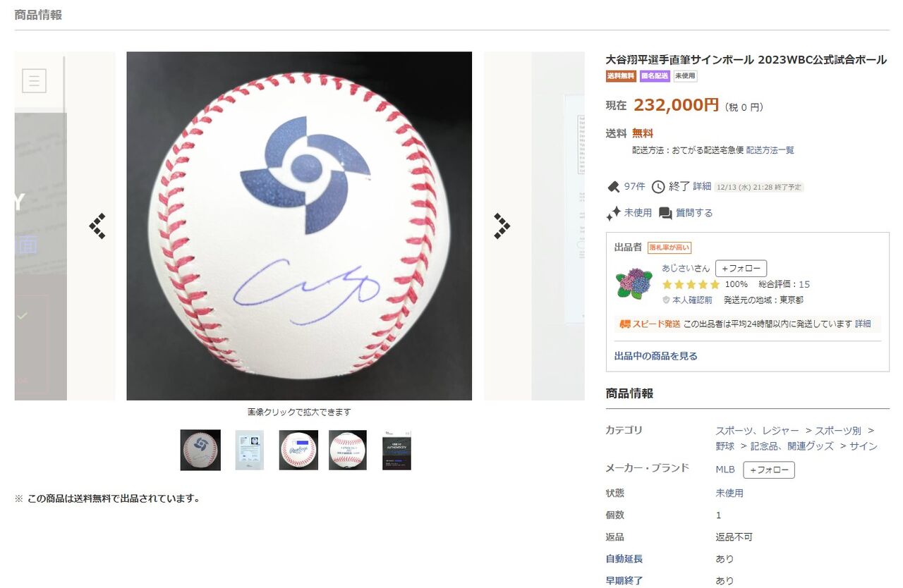Select the third thumbnail with blue sticker
Screen dimensions: 903x588
pyautogui.click(x=298, y=450)
